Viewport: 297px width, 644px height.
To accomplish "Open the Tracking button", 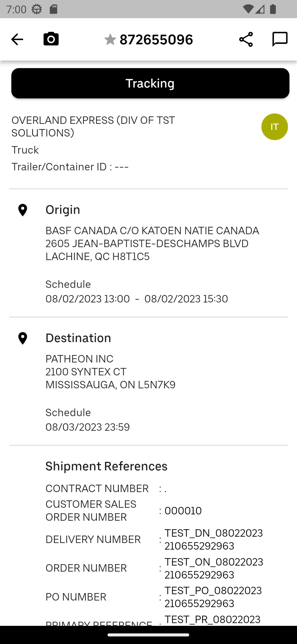I will [x=150, y=83].
